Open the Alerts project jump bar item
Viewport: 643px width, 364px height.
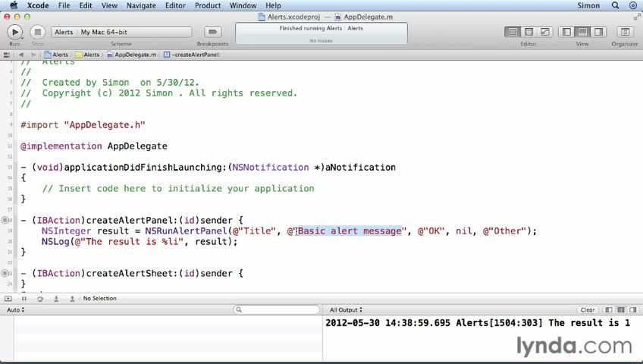point(56,55)
